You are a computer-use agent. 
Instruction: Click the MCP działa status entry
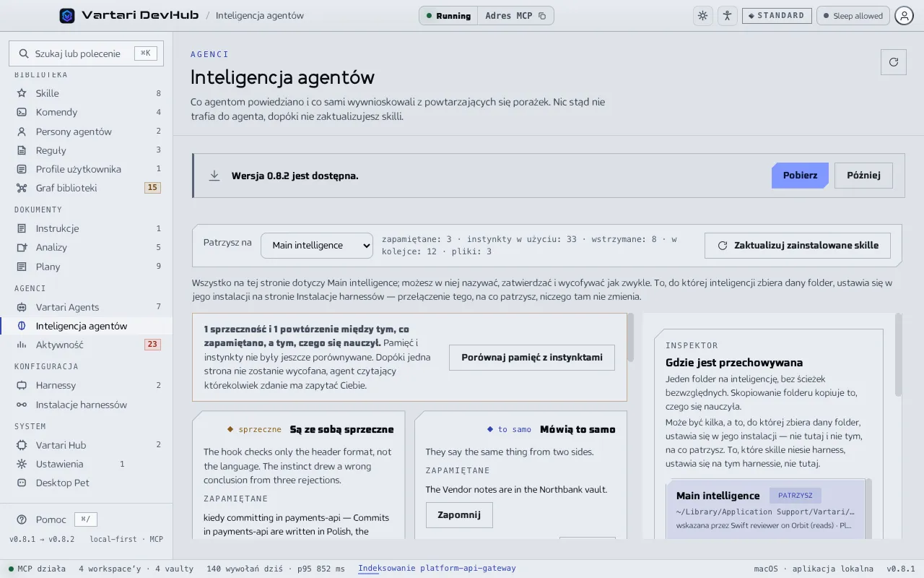click(x=37, y=569)
